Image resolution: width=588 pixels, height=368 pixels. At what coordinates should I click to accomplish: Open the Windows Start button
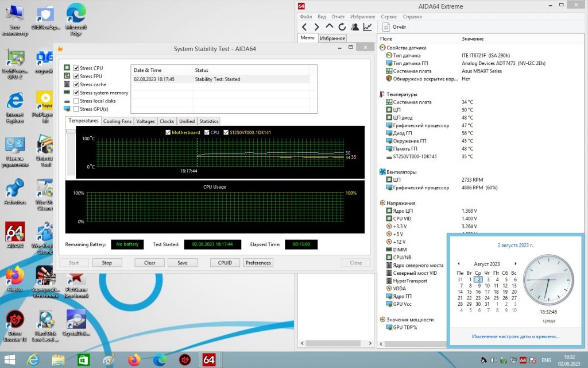coord(9,360)
